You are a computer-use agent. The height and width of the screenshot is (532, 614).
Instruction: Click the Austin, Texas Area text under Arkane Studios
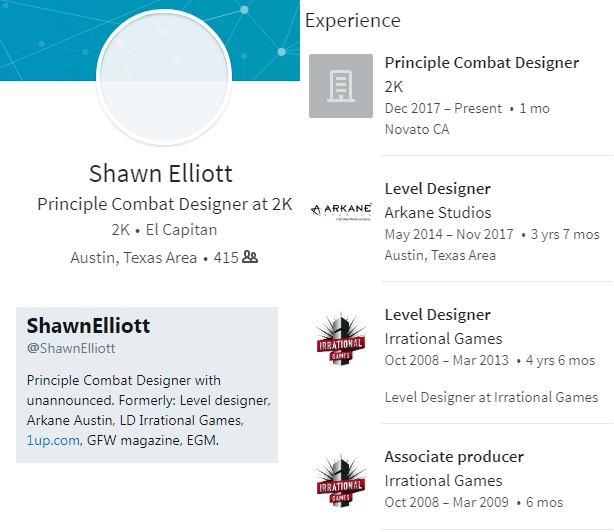pos(440,255)
